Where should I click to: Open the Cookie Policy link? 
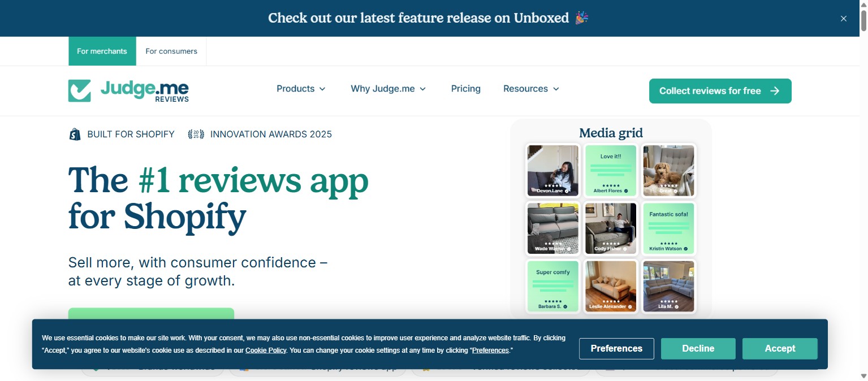(x=266, y=350)
